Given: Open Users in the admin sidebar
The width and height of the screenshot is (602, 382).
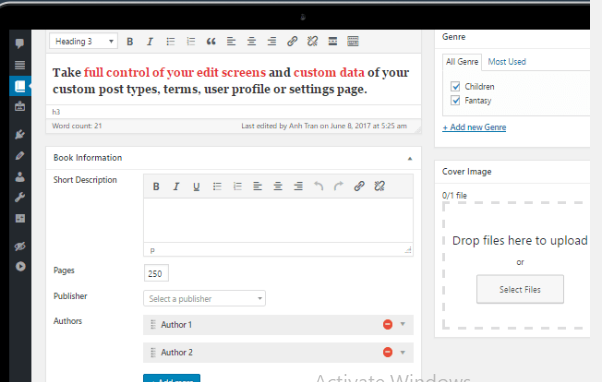Looking at the screenshot, I should click(x=20, y=177).
